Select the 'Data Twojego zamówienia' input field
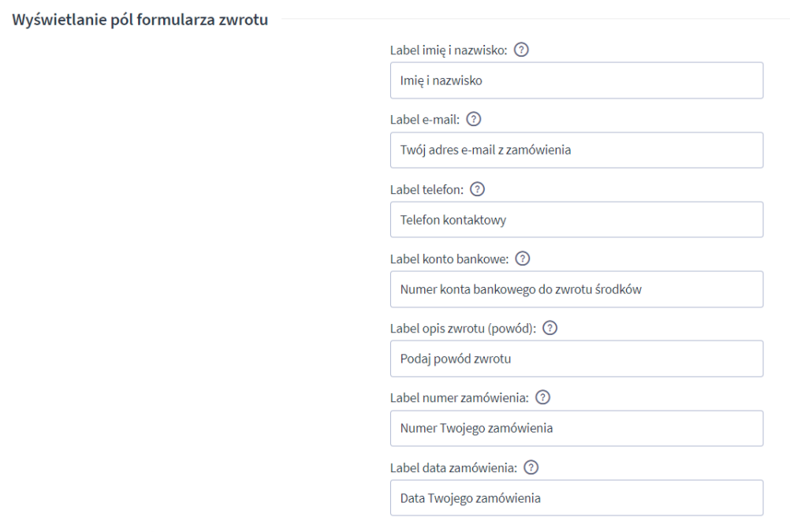 tap(576, 498)
